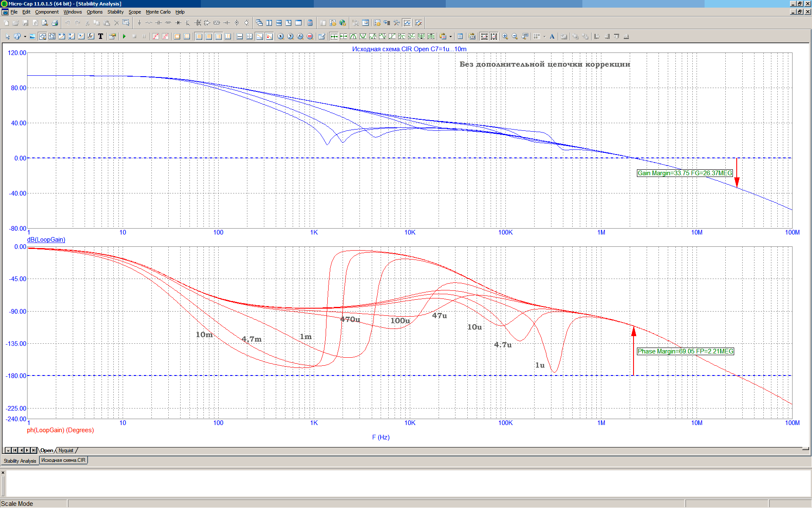Click the zoom-out magnifier icon
812x508 pixels.
point(515,36)
